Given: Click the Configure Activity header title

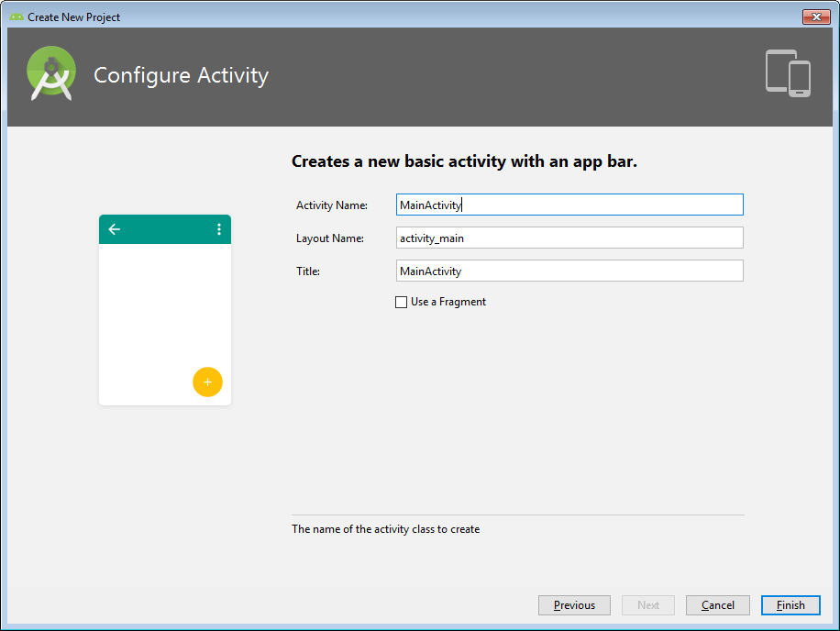Looking at the screenshot, I should tap(181, 75).
